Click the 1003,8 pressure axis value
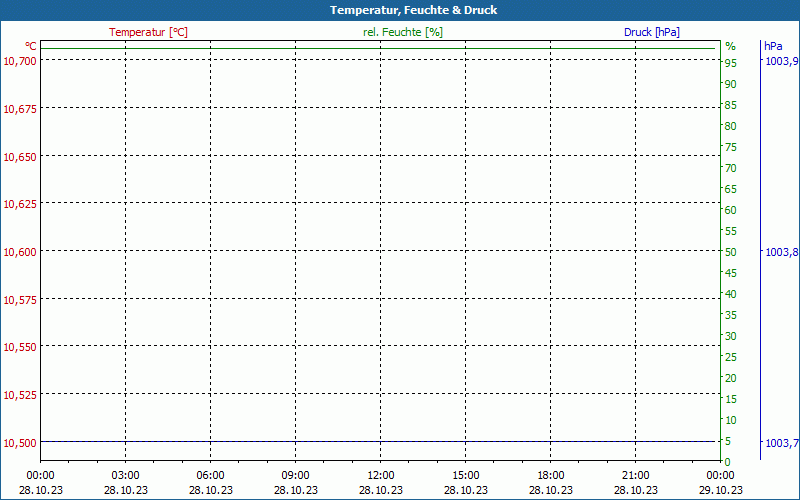 point(782,252)
